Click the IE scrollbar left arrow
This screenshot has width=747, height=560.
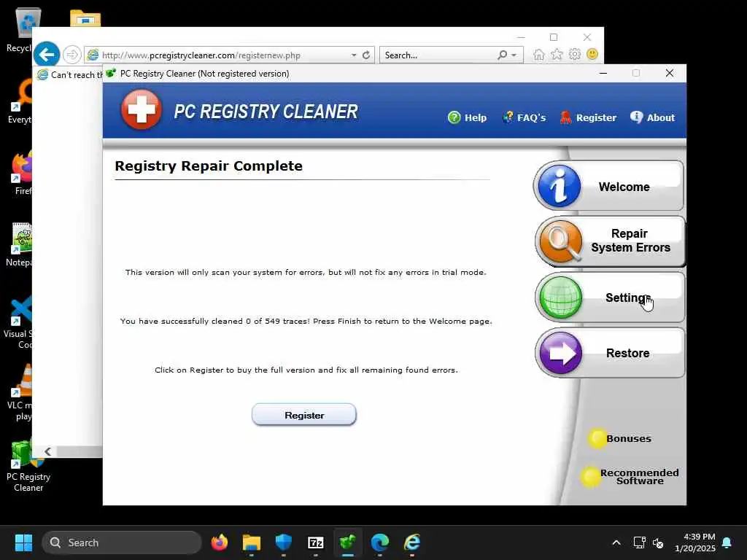(47, 451)
